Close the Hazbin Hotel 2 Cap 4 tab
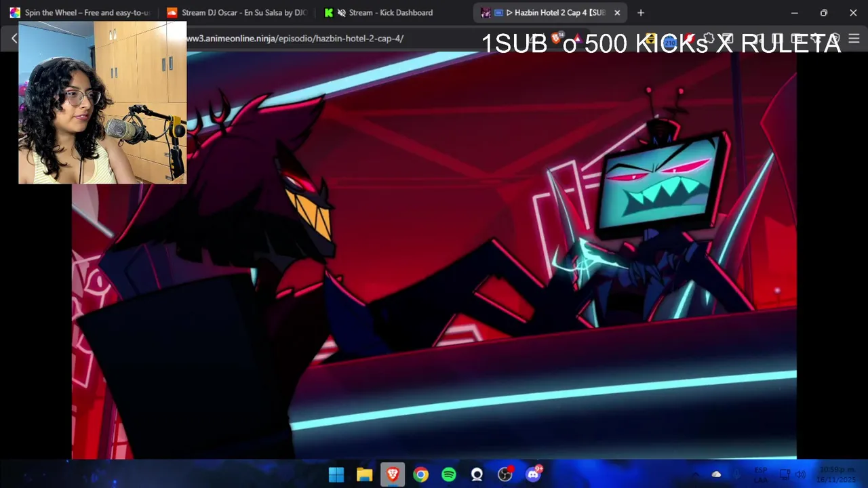This screenshot has height=488, width=868. tap(617, 12)
